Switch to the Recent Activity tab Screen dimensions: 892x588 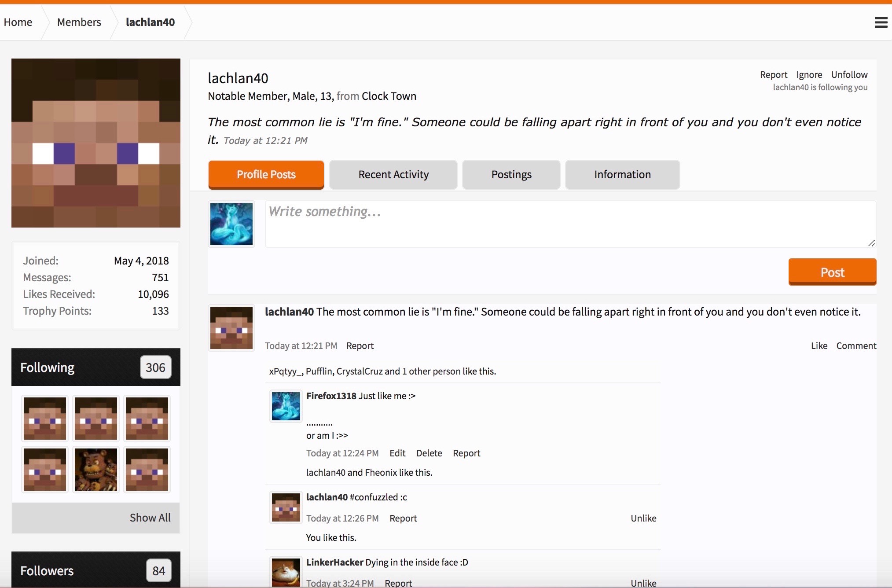(x=393, y=175)
